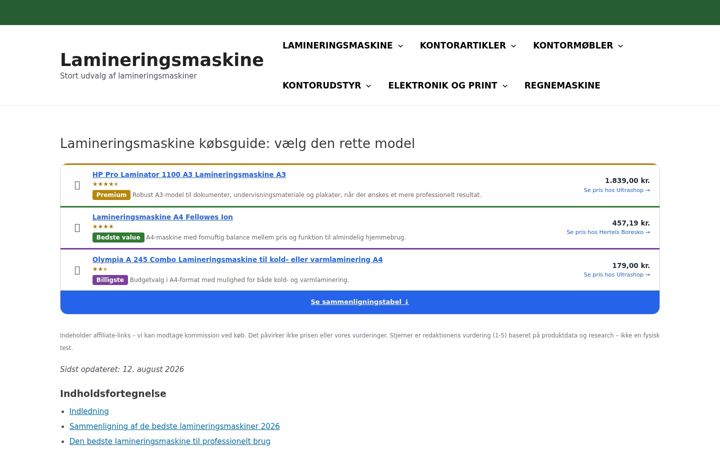This screenshot has height=450, width=720.
Task: Open the ELEKTRONIK OG PRINT menu item
Action: pos(443,85)
